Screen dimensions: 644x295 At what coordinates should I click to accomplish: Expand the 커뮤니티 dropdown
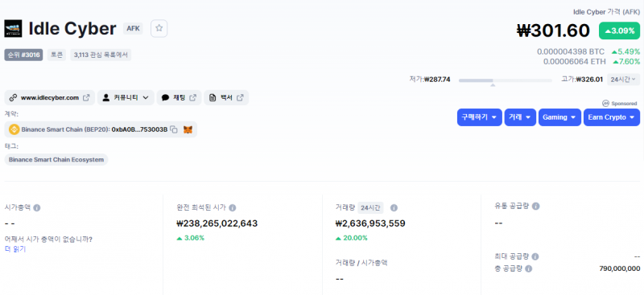(126, 97)
